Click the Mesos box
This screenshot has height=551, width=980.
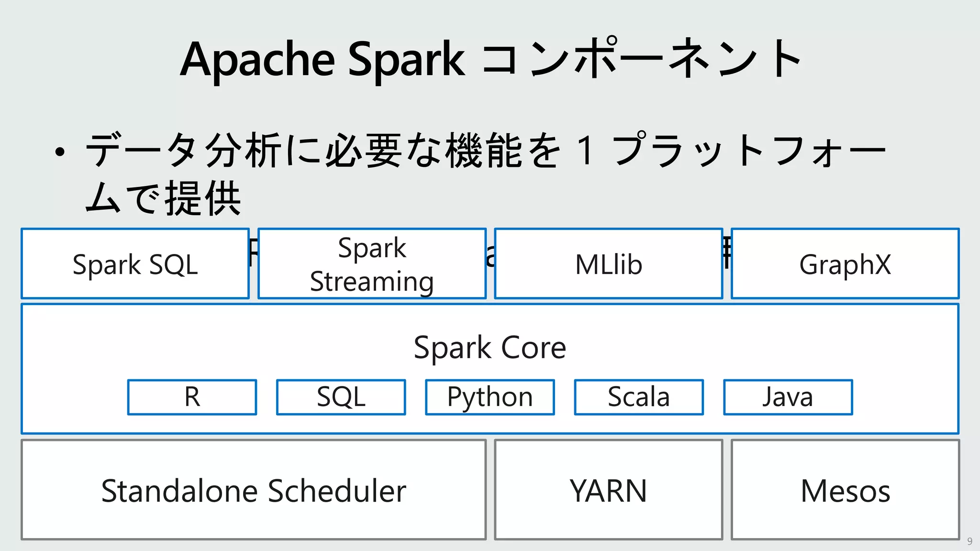point(845,490)
